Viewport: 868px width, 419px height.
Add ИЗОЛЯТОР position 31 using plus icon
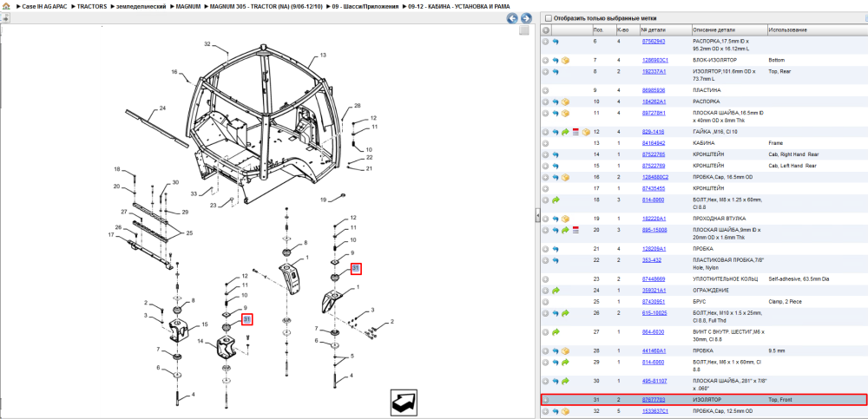tap(545, 399)
